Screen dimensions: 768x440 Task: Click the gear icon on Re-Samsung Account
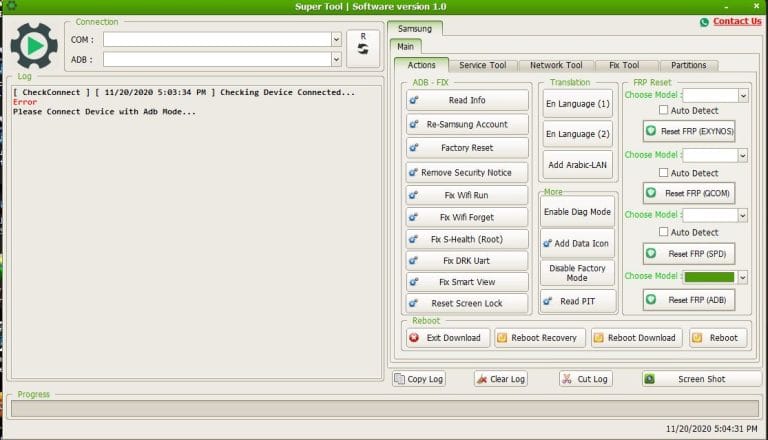click(x=414, y=124)
